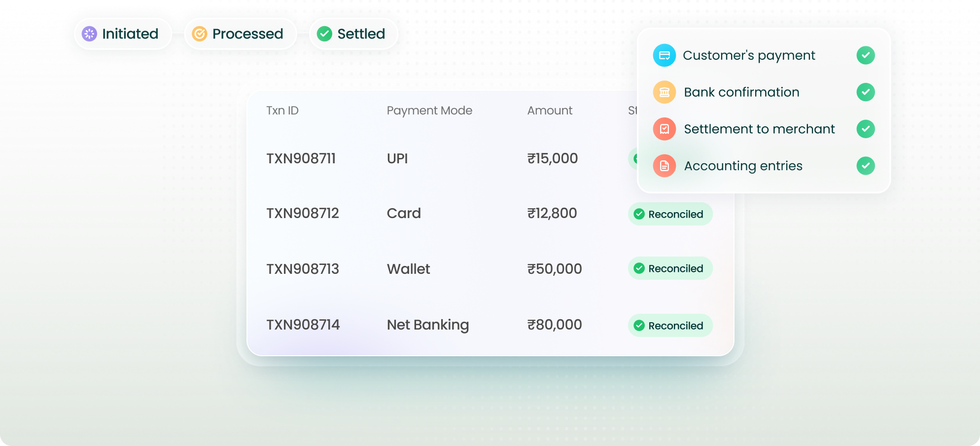Open the Txn ID header options
The image size is (980, 446).
[x=282, y=111]
